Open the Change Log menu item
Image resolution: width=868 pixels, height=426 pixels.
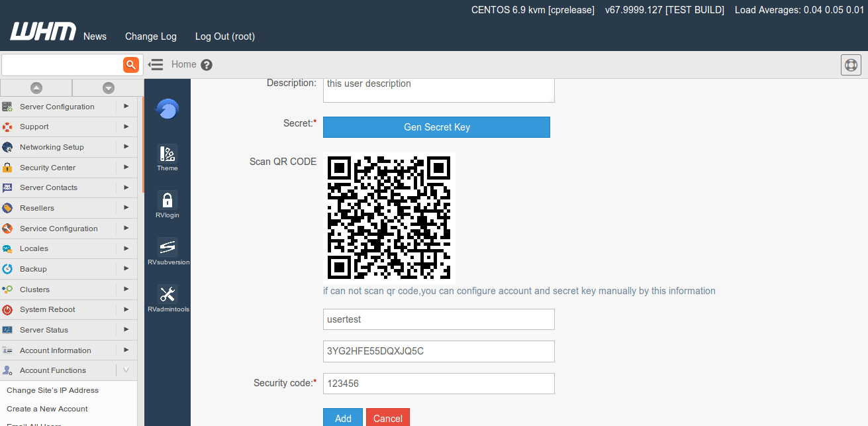coord(151,36)
